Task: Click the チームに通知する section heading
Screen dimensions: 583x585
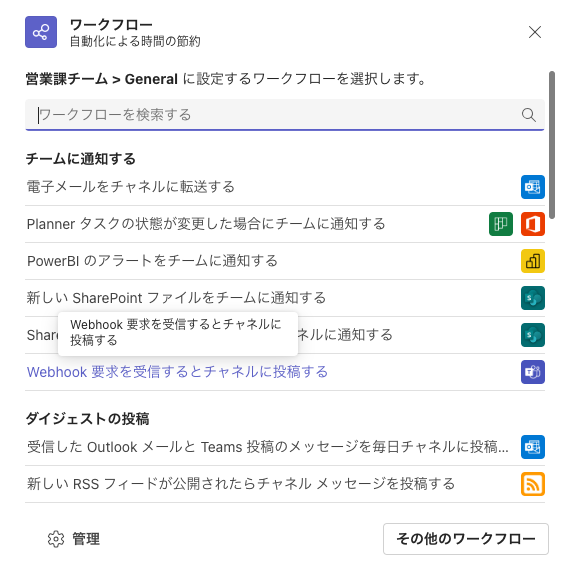Action: [81, 159]
